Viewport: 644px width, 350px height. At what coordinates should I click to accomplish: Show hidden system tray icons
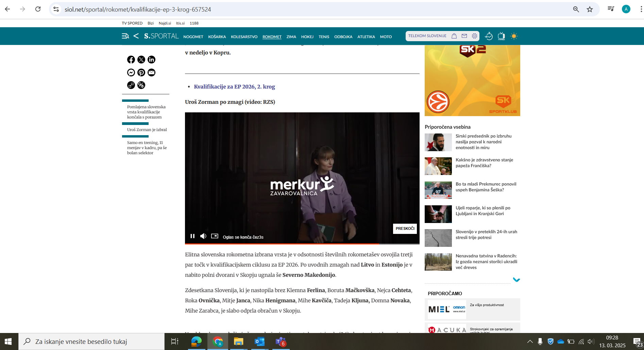tap(530, 341)
